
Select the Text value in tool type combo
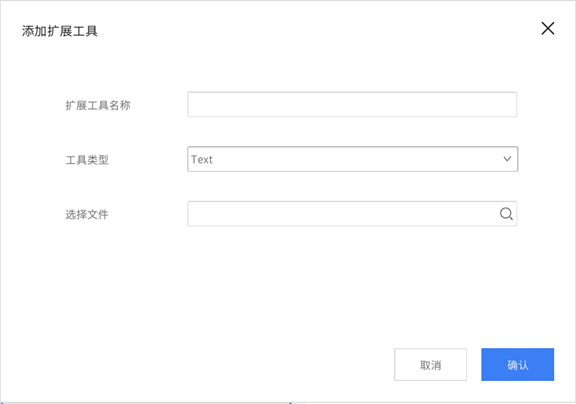202,159
